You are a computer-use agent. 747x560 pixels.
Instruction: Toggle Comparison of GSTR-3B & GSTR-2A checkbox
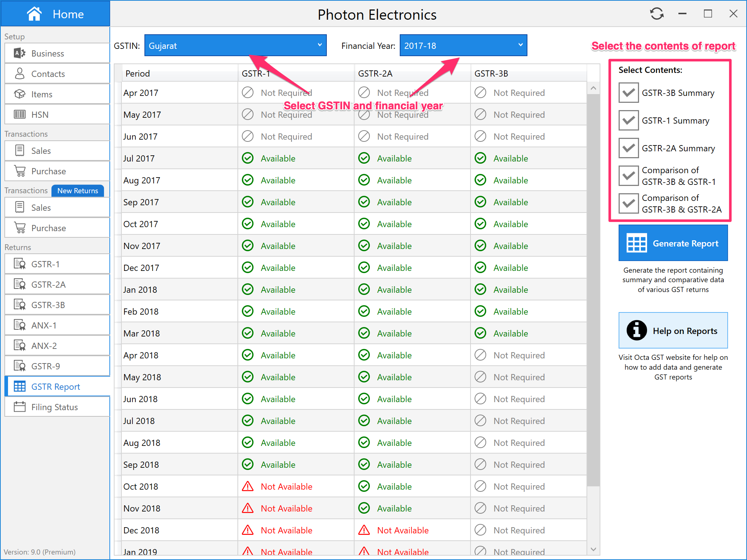tap(628, 203)
